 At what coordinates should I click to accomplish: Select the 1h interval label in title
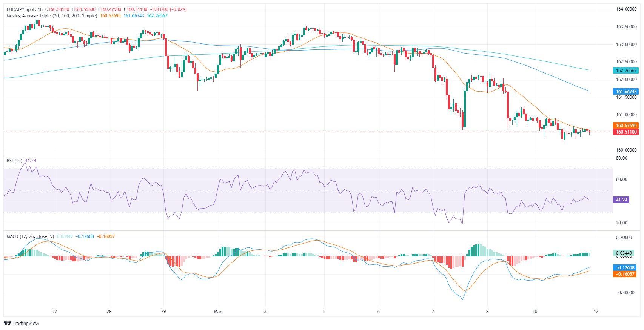pos(40,9)
